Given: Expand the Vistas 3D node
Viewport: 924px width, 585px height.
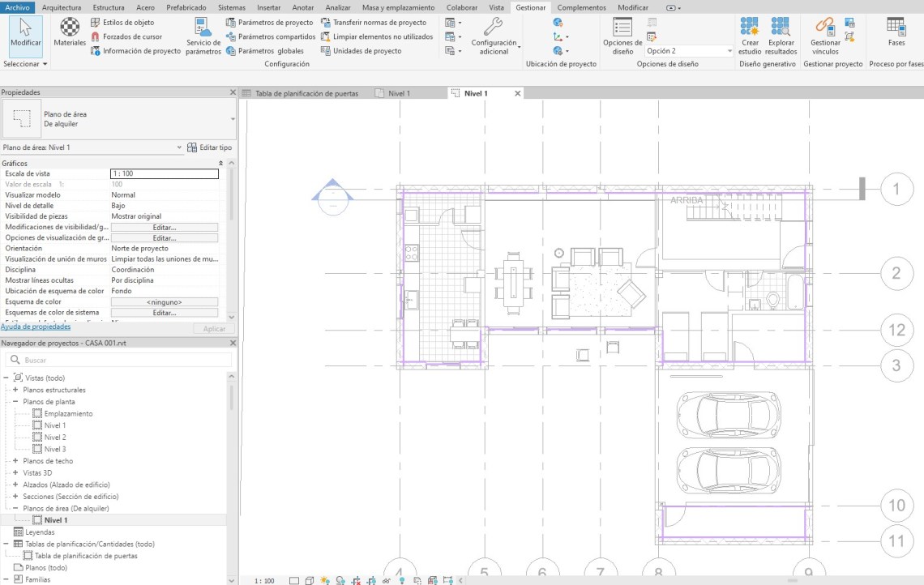Looking at the screenshot, I should tap(15, 472).
